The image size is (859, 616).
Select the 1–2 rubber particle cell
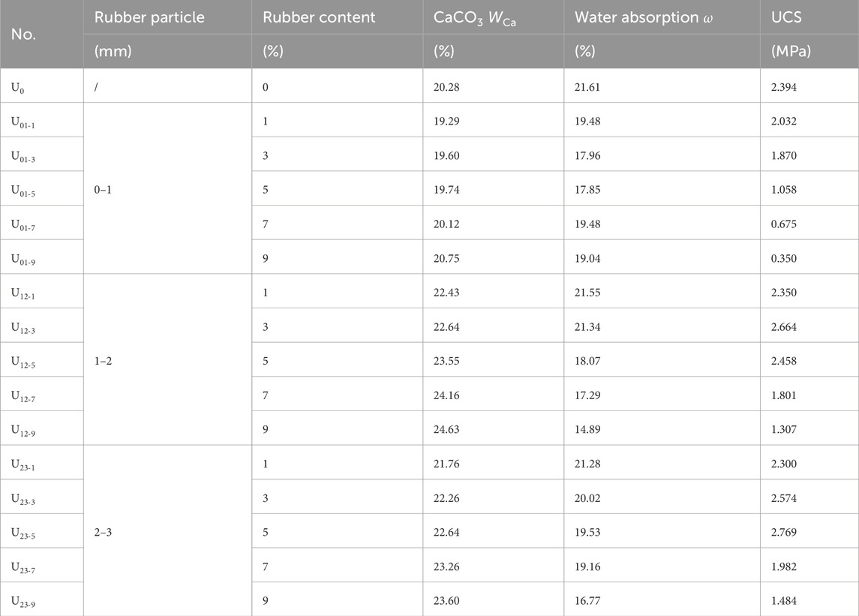tap(103, 361)
